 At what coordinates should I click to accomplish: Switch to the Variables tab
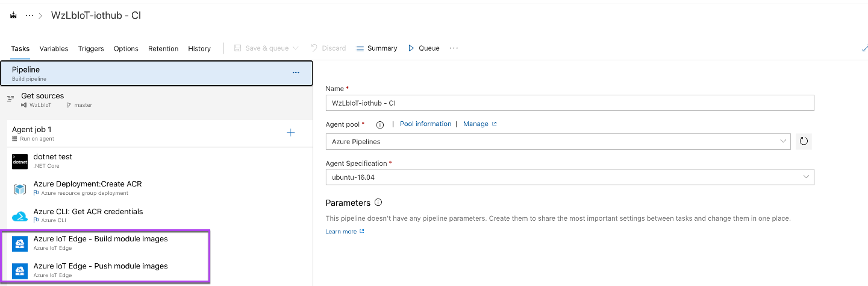(54, 48)
